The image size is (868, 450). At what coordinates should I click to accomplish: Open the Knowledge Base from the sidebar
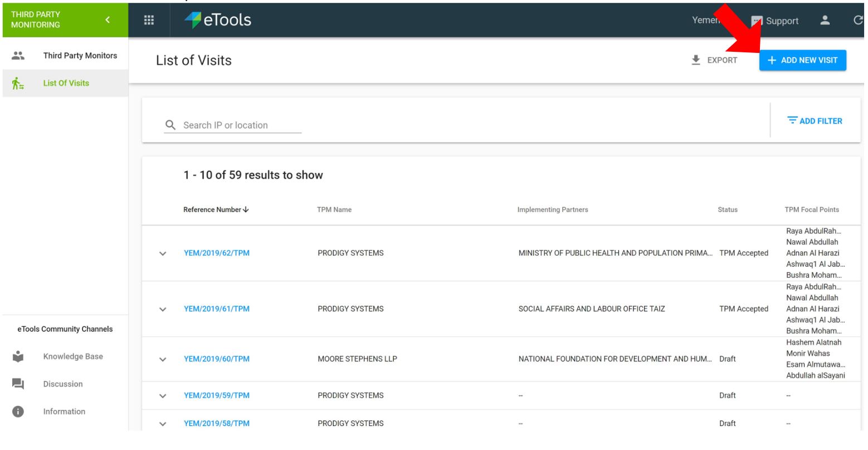73,356
